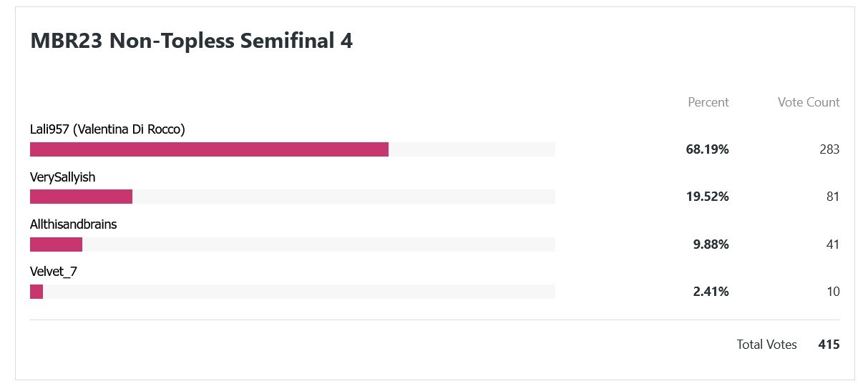Select the 2.41% percentage value

click(x=711, y=292)
